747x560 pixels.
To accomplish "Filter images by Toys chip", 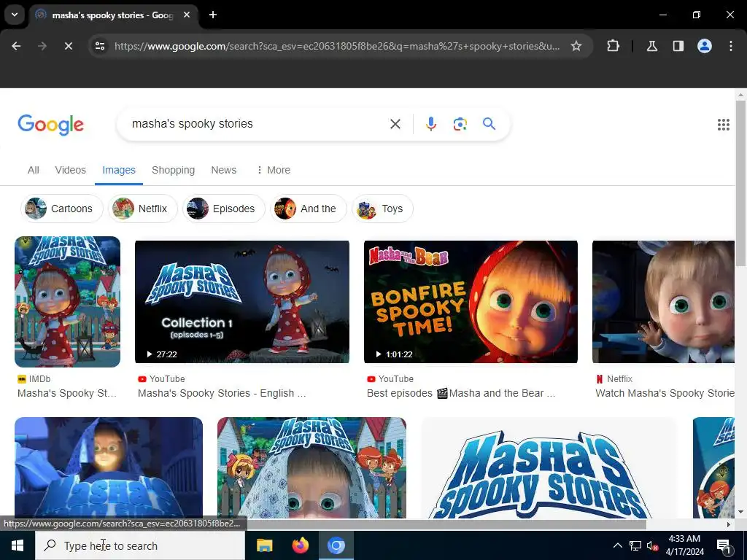I will coord(382,209).
